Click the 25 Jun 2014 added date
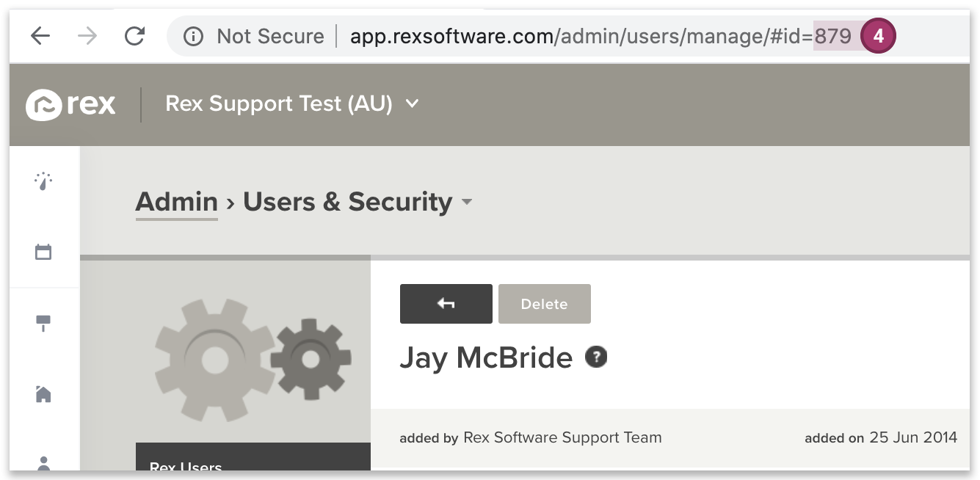 tap(913, 437)
